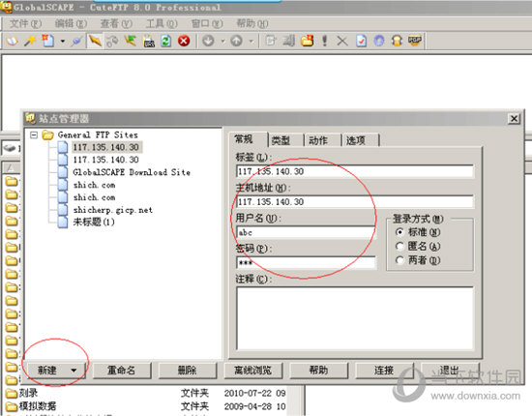Click the 密码 password field
This screenshot has width=532, height=416.
[x=306, y=262]
